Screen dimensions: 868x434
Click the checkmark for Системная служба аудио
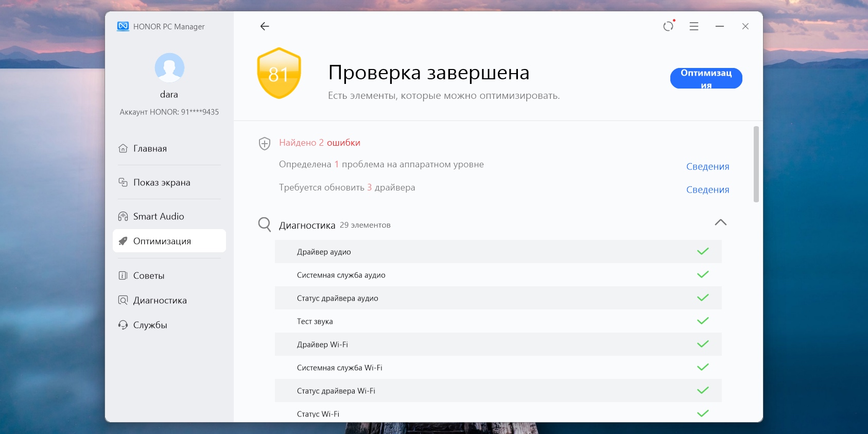pyautogui.click(x=703, y=274)
